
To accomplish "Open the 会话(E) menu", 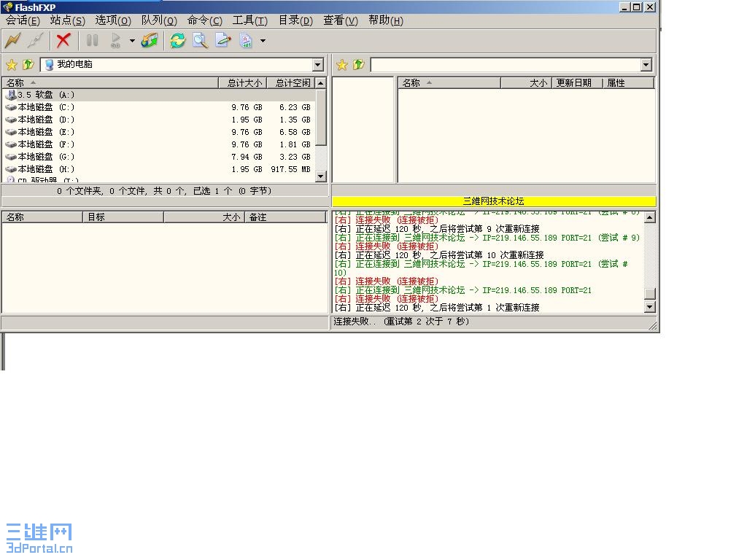I will point(23,20).
